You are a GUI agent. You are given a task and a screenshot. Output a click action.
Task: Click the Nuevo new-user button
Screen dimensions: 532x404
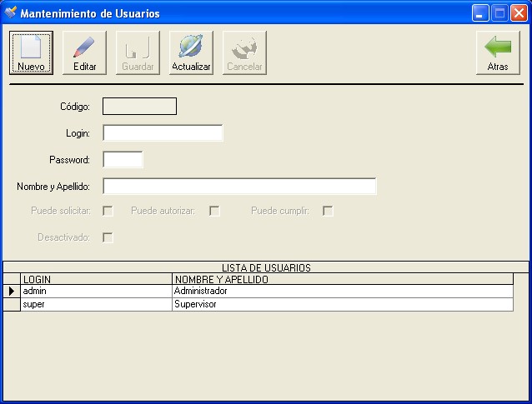tap(31, 52)
